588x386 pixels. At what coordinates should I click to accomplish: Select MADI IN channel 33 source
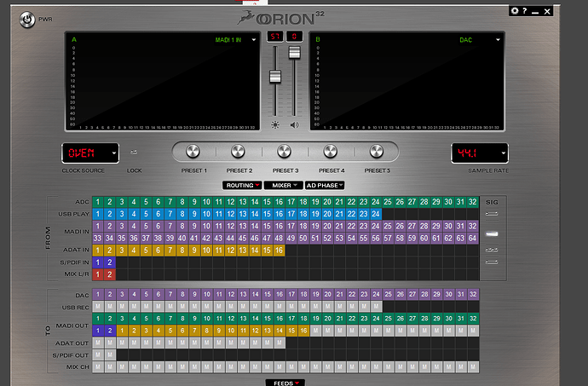[x=98, y=238]
